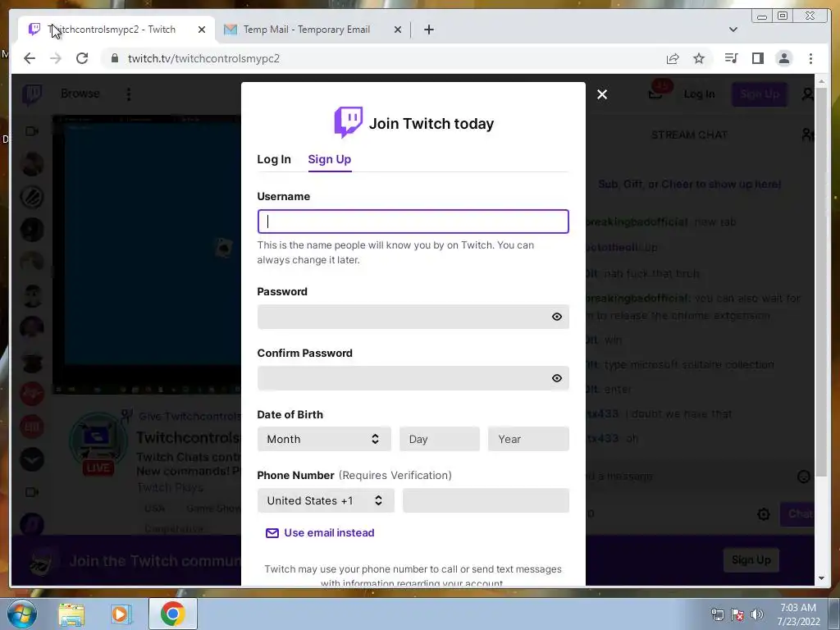
Task: Close the Temp Mail tab
Action: [x=398, y=30]
